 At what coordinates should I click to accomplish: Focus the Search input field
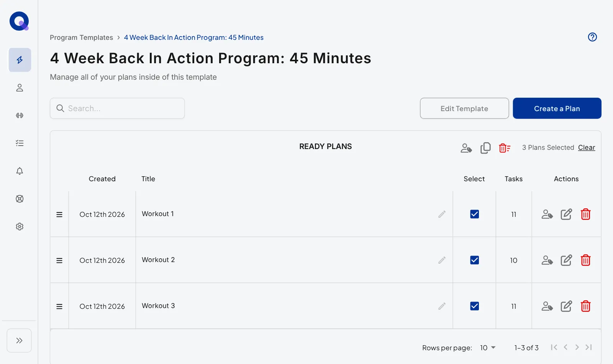click(x=117, y=108)
